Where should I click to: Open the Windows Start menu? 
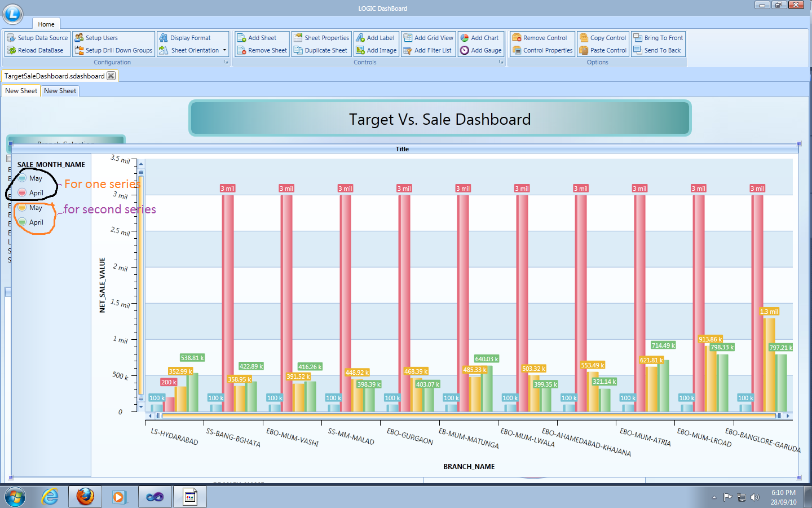15,497
